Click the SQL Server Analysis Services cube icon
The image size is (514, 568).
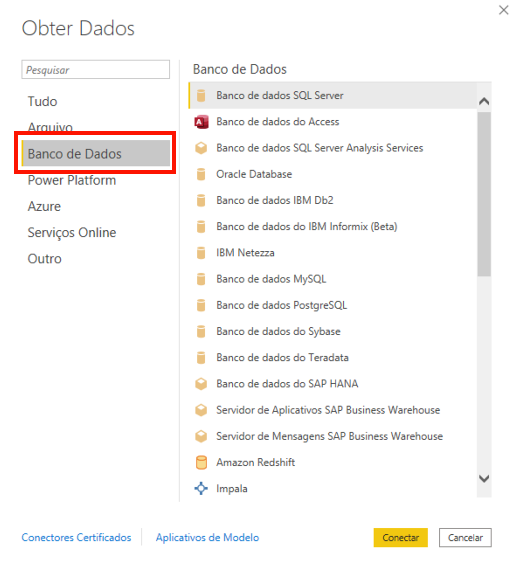(x=201, y=148)
